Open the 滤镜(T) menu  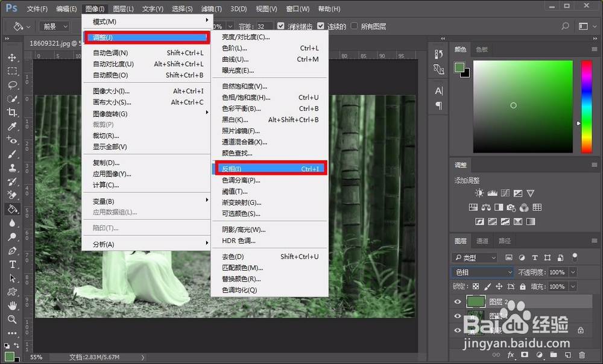(211, 8)
